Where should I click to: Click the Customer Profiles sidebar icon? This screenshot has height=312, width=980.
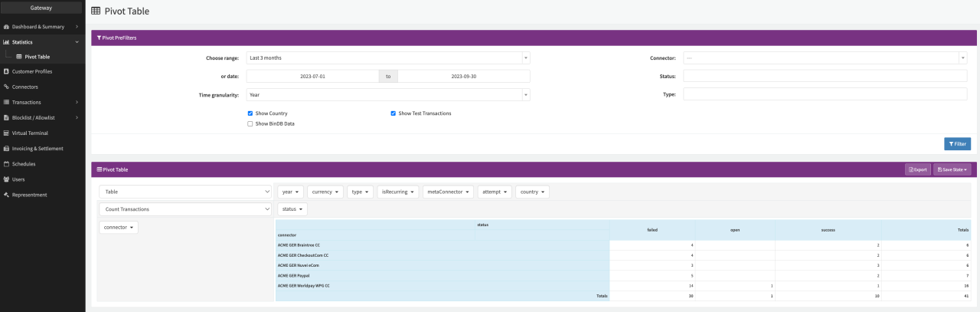(6, 71)
